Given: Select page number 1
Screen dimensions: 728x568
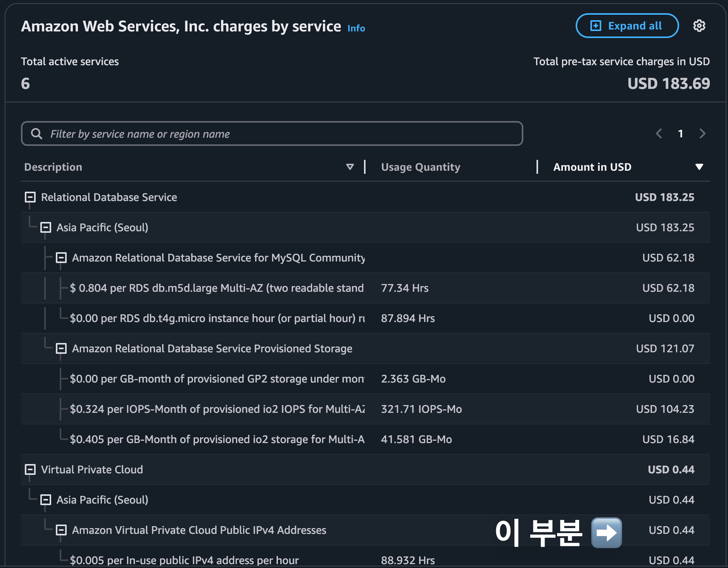Looking at the screenshot, I should click(x=680, y=134).
